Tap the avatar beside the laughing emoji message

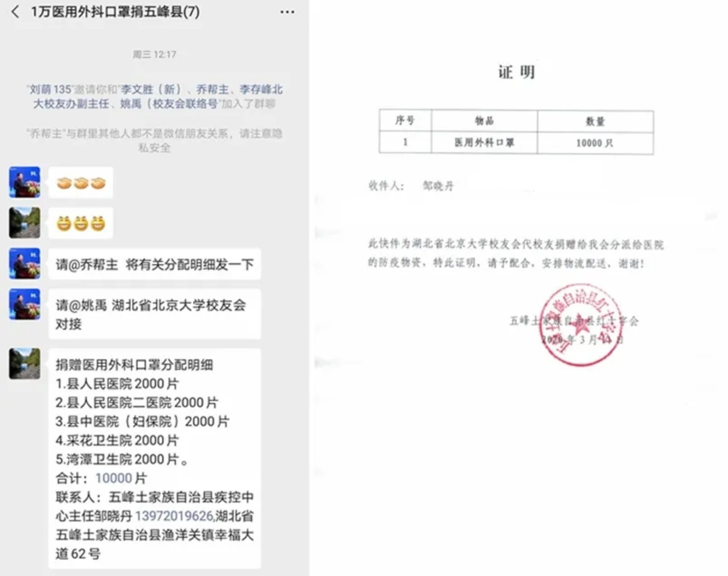pos(25,223)
